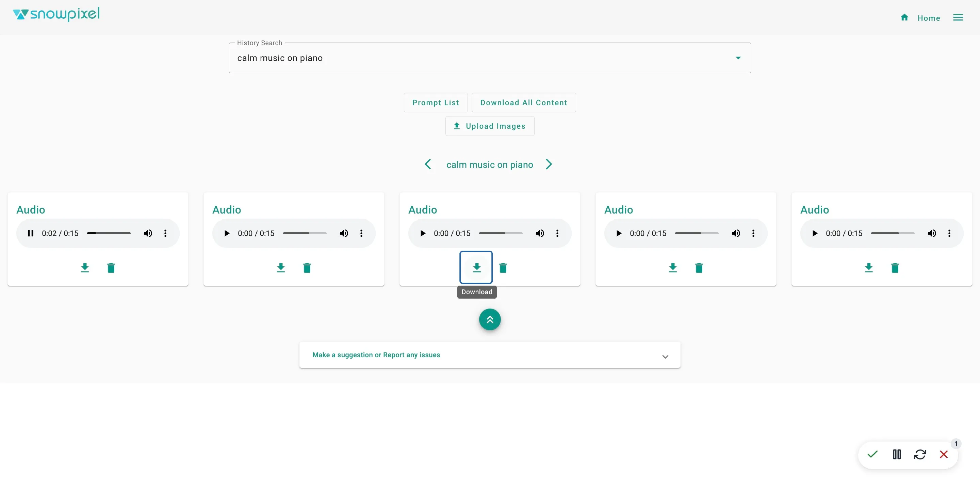Viewport: 980px width, 487px height.
Task: Download the first audio card
Action: coord(85,268)
